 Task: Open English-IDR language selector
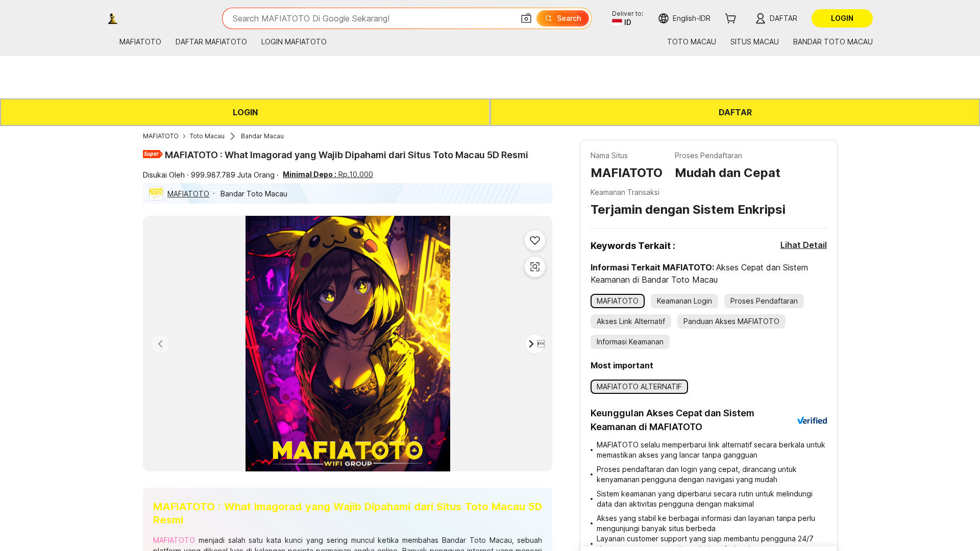[684, 18]
